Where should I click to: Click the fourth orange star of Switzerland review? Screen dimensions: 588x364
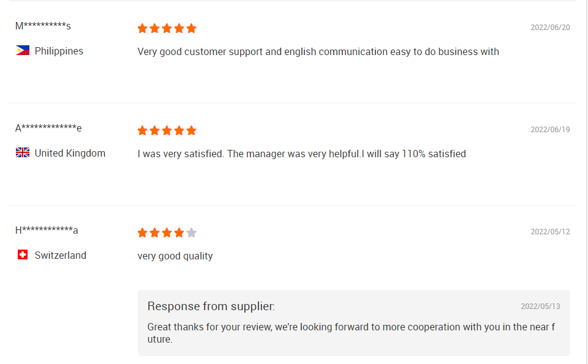click(179, 232)
